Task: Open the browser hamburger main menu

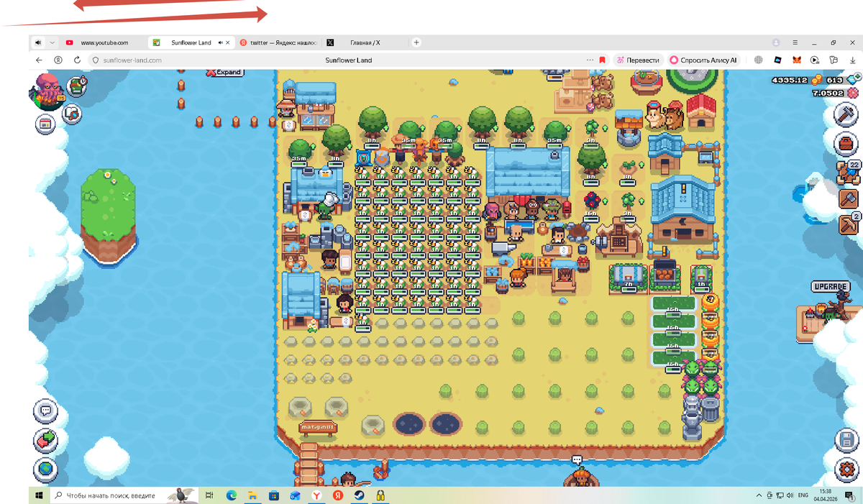Action: click(x=795, y=43)
